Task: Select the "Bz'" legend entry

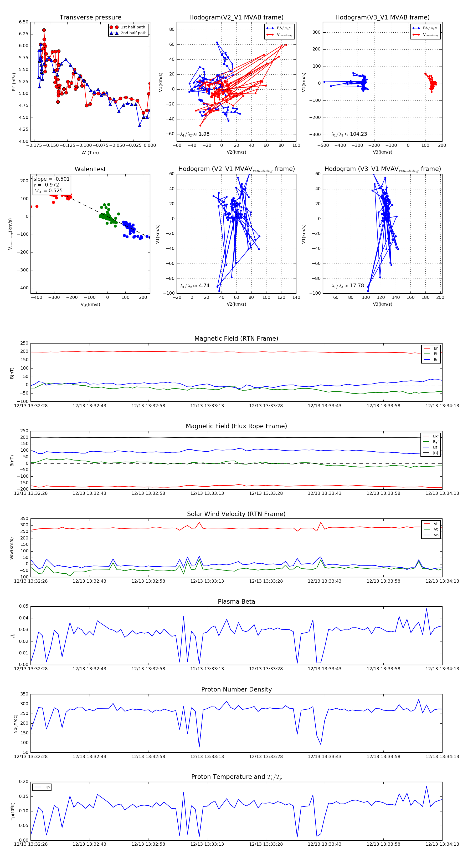Action: click(x=431, y=447)
